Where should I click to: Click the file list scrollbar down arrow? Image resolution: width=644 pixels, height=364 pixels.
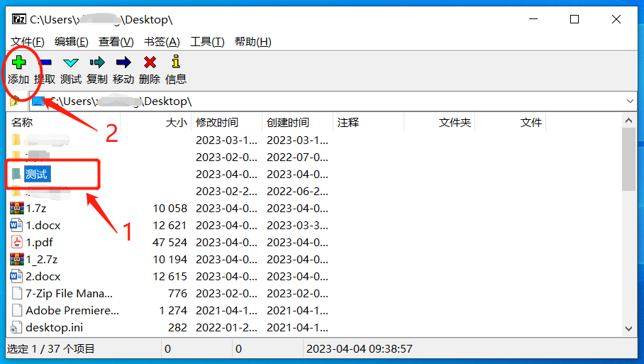coord(628,329)
